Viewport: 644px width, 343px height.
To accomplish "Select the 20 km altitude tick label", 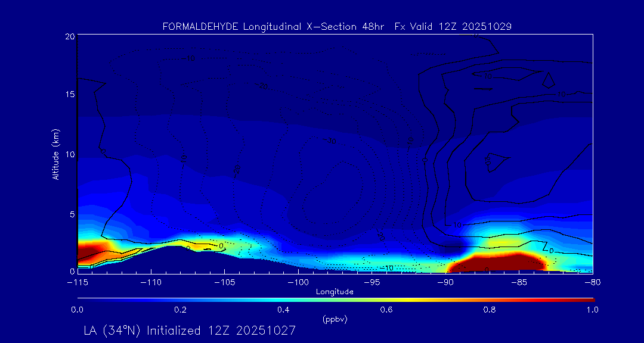I will 69,36.
